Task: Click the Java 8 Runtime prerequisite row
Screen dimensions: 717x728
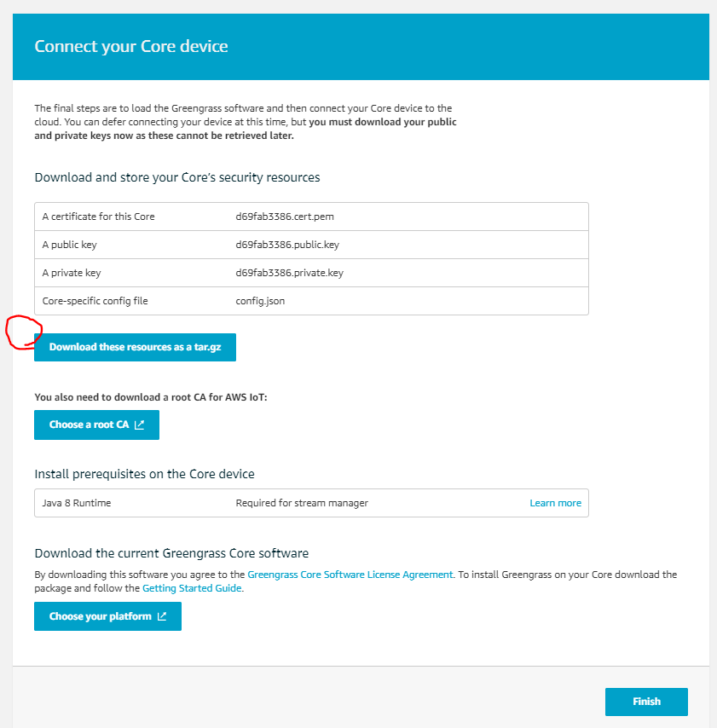Action: pyautogui.click(x=311, y=503)
